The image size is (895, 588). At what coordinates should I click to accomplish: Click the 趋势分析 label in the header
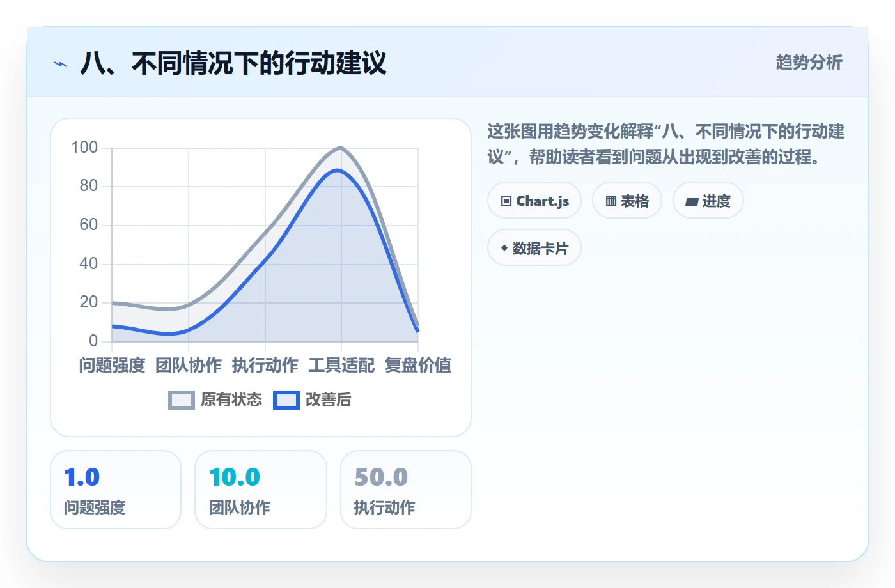click(x=809, y=63)
